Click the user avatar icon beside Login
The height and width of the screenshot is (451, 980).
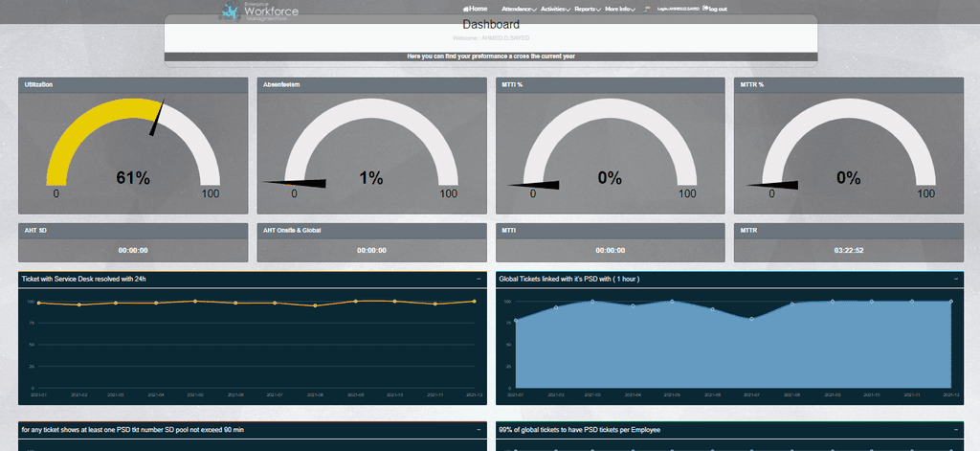647,9
